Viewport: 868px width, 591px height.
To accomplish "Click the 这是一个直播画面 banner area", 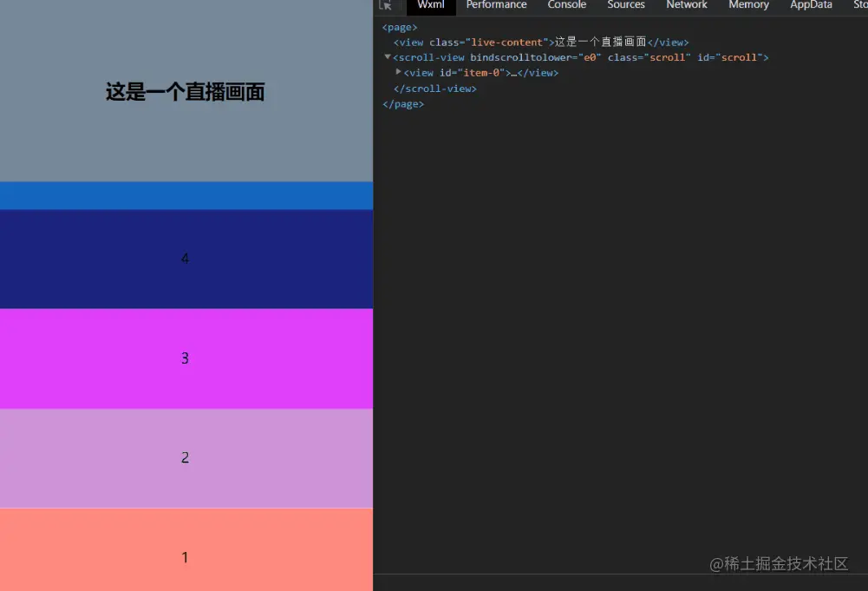I will tap(185, 91).
